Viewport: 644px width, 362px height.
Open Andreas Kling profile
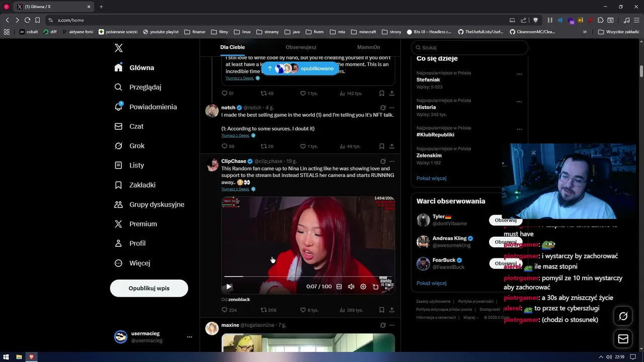tap(449, 238)
